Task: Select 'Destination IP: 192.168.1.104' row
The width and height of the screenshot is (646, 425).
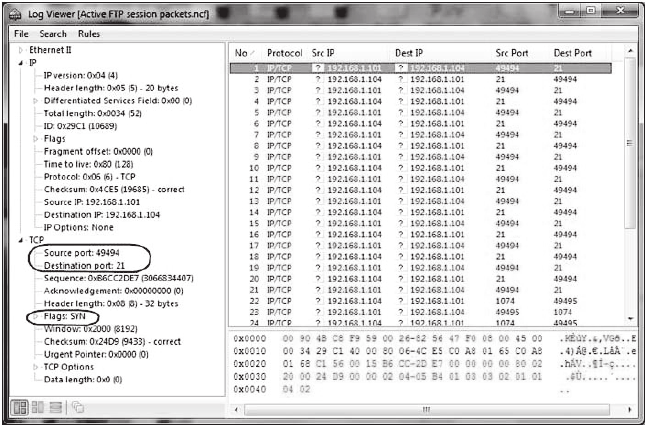Action: [x=102, y=215]
